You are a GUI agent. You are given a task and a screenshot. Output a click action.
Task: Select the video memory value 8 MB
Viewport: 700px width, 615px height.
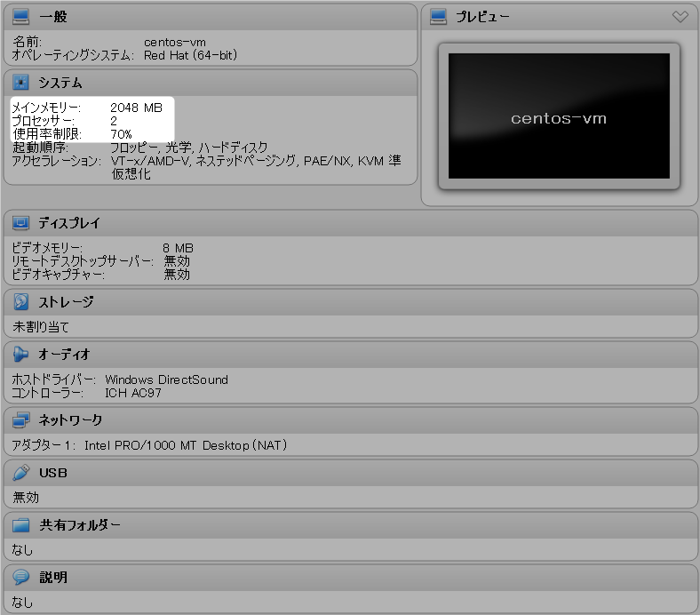tap(178, 248)
